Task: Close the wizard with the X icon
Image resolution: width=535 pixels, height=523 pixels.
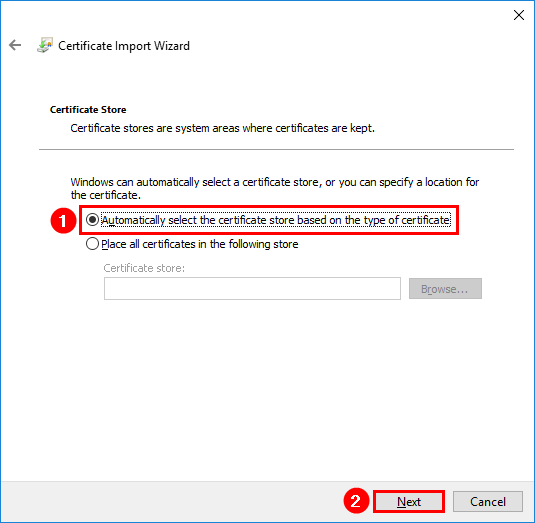Action: 519,15
